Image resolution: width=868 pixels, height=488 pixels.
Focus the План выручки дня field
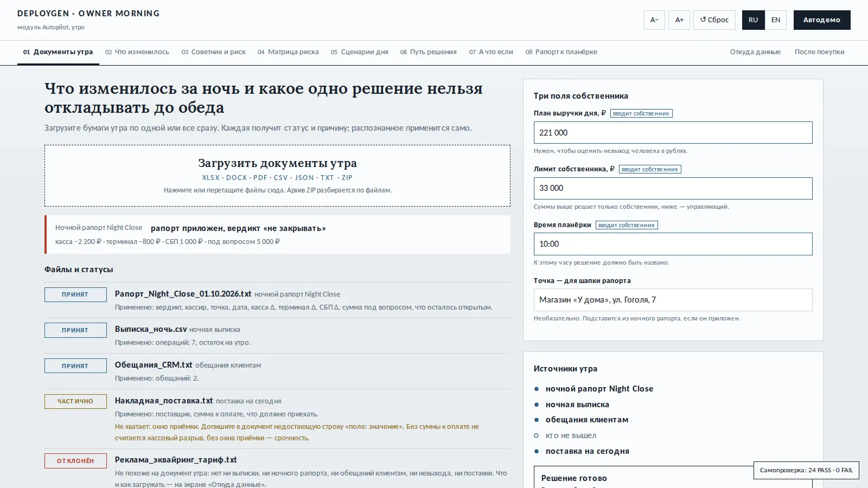673,133
